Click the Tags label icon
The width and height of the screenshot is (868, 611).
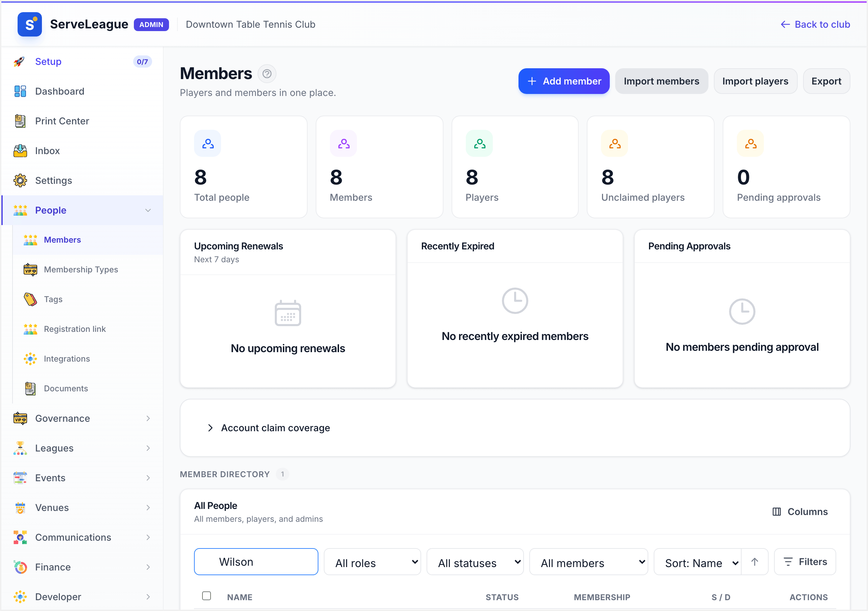pyautogui.click(x=30, y=299)
